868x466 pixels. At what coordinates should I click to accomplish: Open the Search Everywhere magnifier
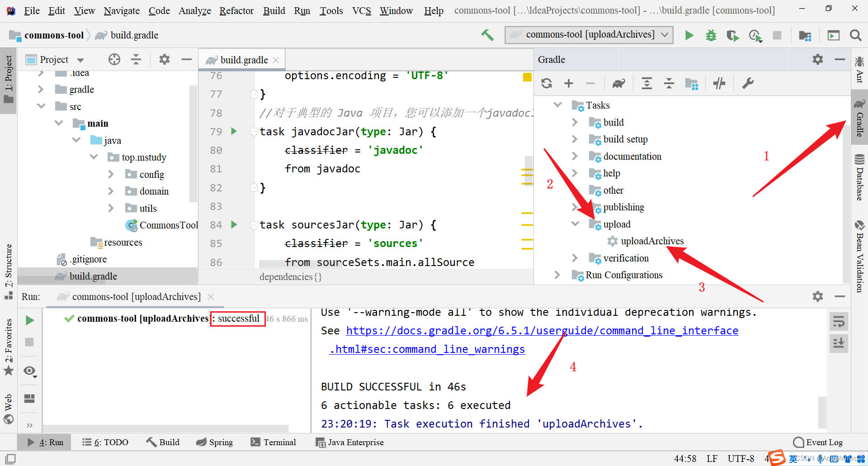(x=855, y=35)
